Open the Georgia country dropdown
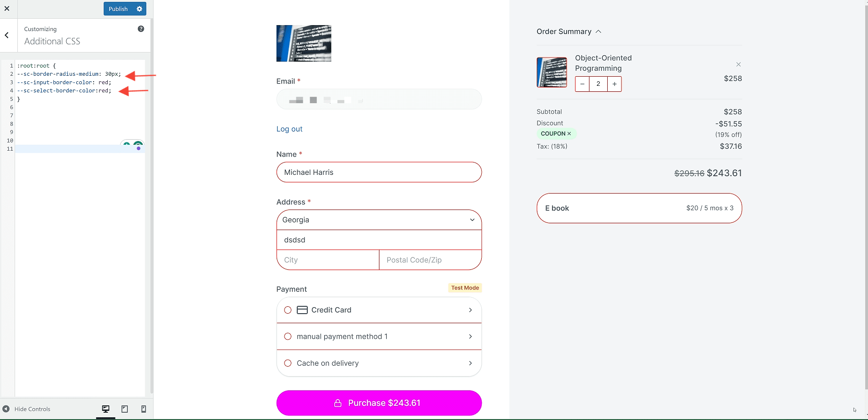868x420 pixels. point(379,220)
